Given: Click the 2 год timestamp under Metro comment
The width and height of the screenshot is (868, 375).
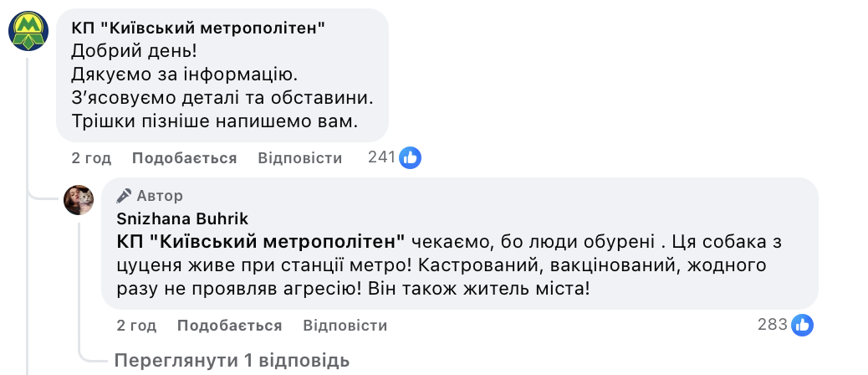Looking at the screenshot, I should 91,158.
